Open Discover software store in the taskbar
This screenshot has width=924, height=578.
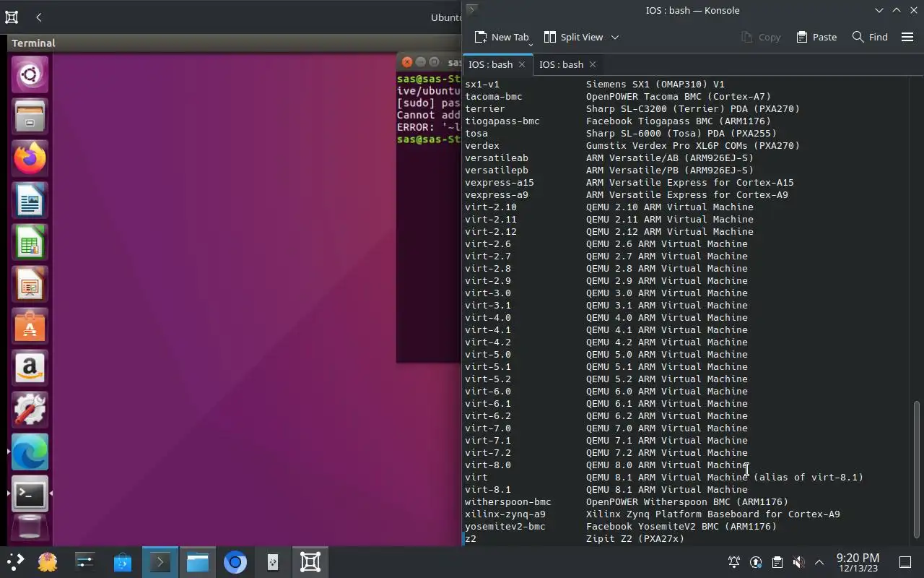(123, 562)
